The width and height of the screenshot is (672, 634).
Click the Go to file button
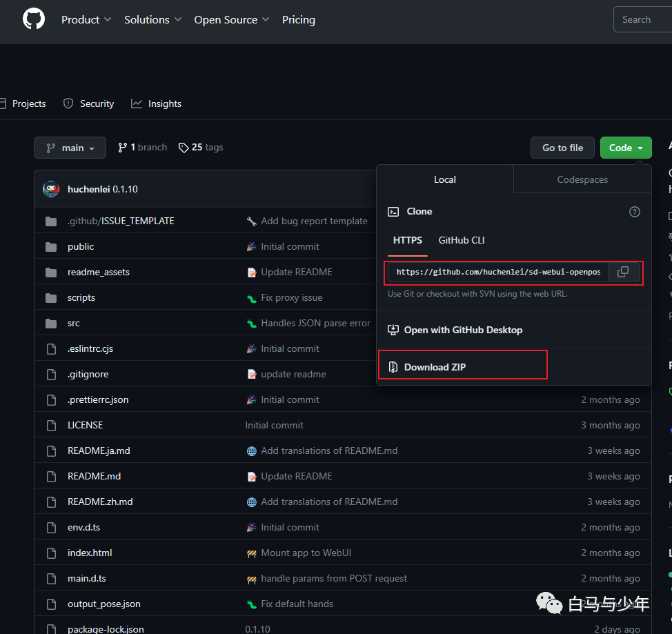click(562, 148)
